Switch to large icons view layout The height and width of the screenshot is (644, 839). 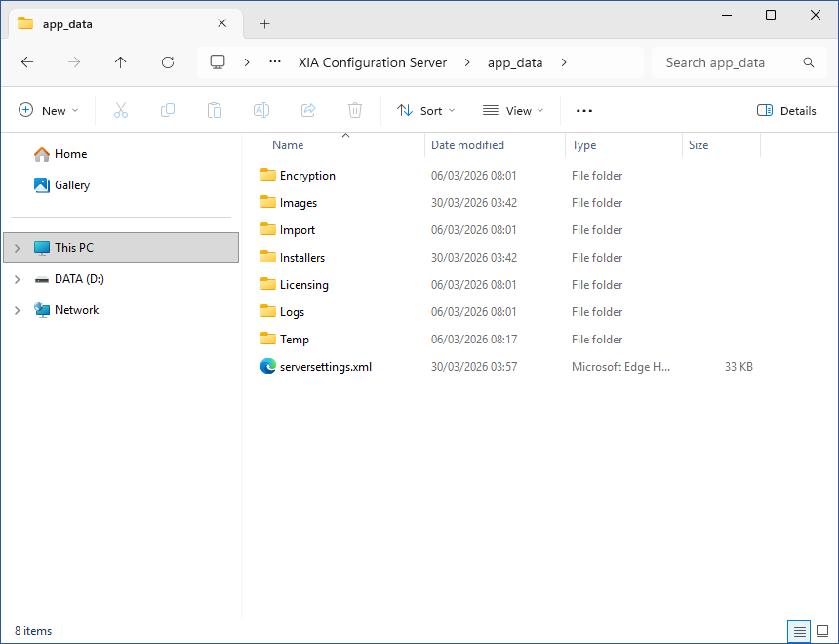click(822, 631)
